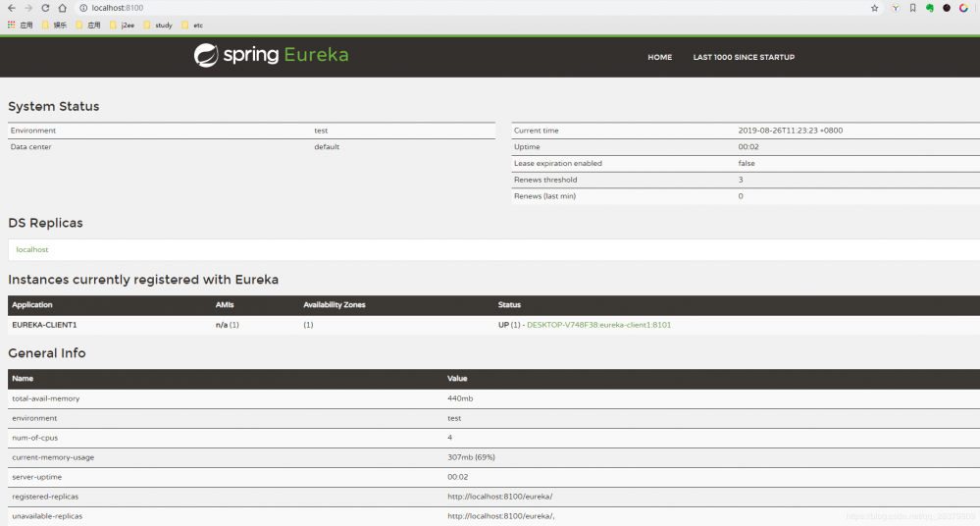Image resolution: width=980 pixels, height=526 pixels.
Task: Open the j2ee bookmark folder
Action: 122,25
